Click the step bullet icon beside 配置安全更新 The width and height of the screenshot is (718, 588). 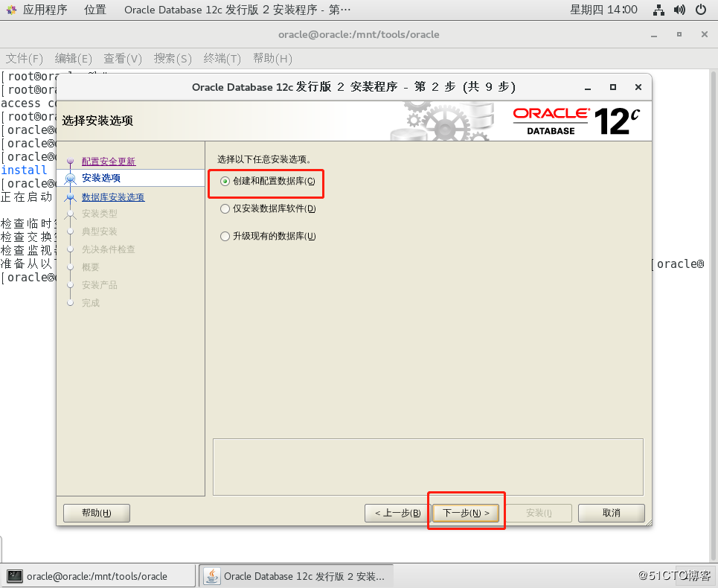(x=70, y=162)
